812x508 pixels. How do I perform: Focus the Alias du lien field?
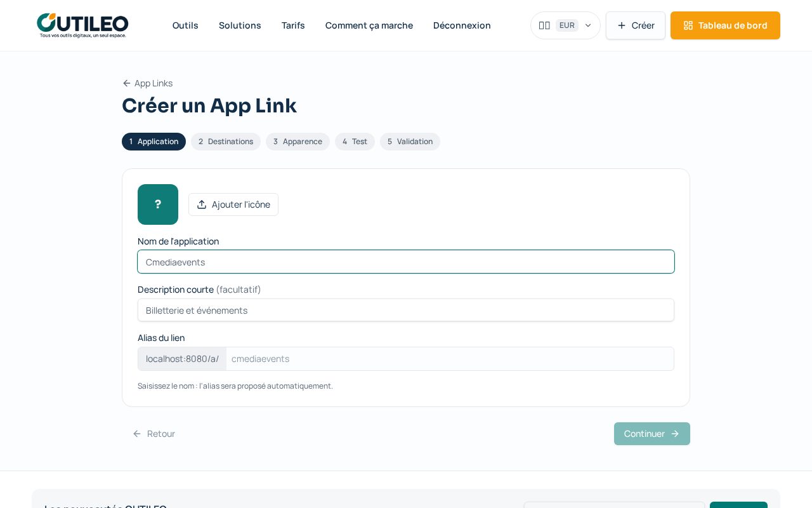pos(450,359)
